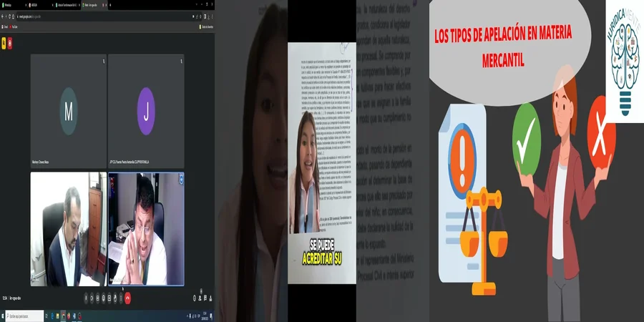Screen dimensions: 644x322
Task: Switch to the WhatsApp browser tab
Action: tap(13, 5)
